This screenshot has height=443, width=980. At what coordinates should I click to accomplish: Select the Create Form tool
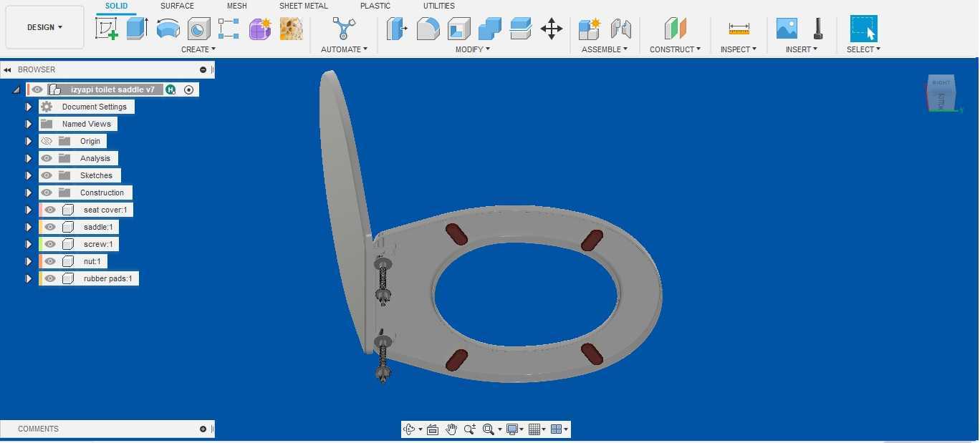tap(260, 29)
